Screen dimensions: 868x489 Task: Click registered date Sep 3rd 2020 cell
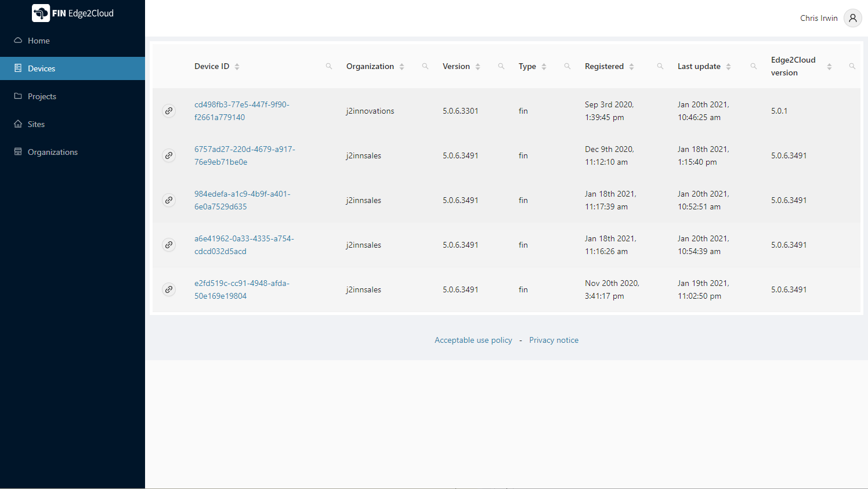point(609,111)
